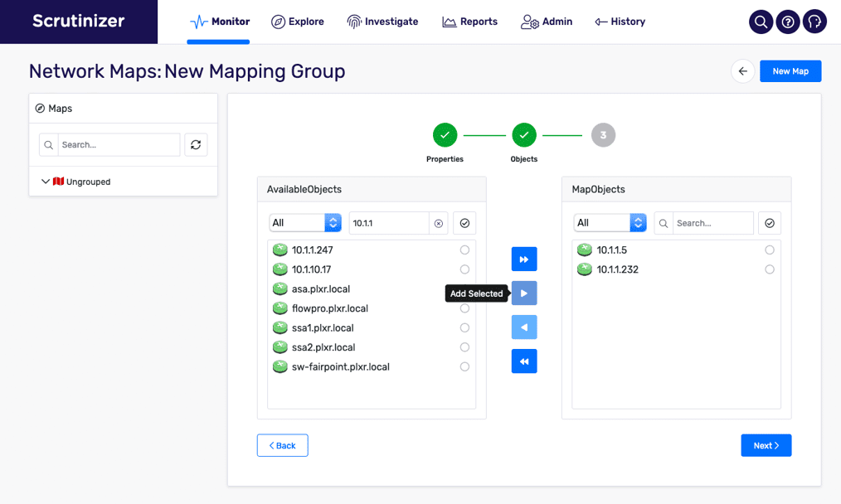Screen dimensions: 841x504
Task: Open the History tab
Action: coord(620,22)
